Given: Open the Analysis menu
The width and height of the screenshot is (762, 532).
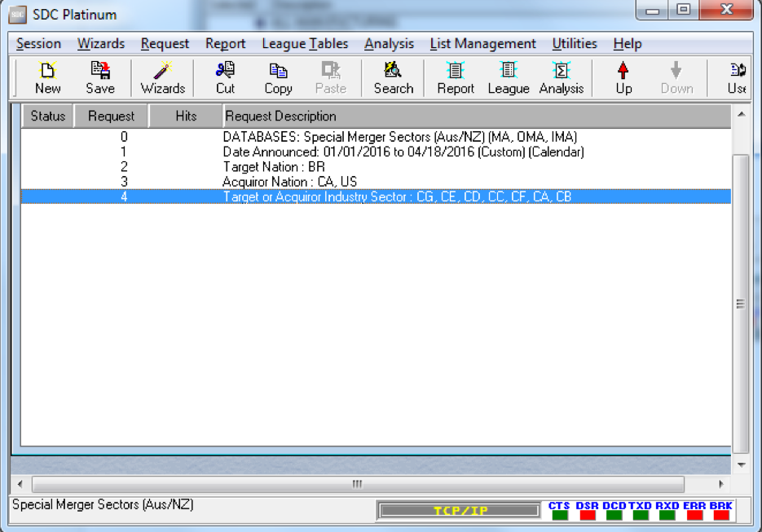Looking at the screenshot, I should click(389, 44).
